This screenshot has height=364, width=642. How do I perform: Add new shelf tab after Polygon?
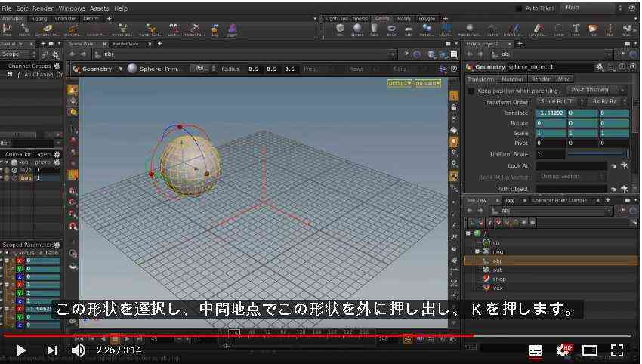pos(446,19)
